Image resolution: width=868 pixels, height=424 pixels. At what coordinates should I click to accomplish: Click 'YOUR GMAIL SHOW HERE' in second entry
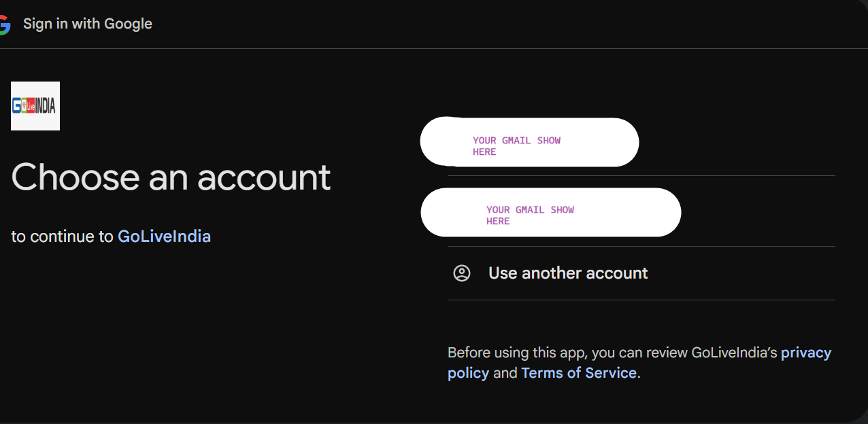click(531, 215)
